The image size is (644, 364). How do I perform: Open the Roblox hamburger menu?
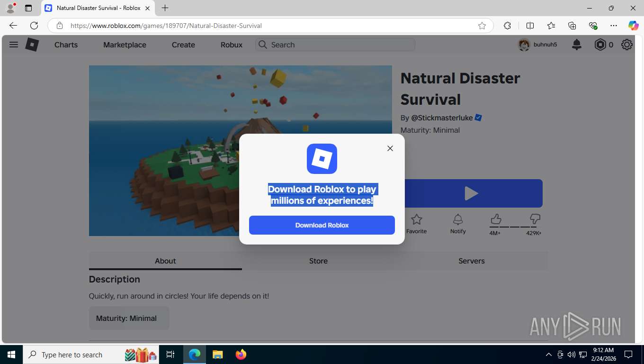[14, 45]
